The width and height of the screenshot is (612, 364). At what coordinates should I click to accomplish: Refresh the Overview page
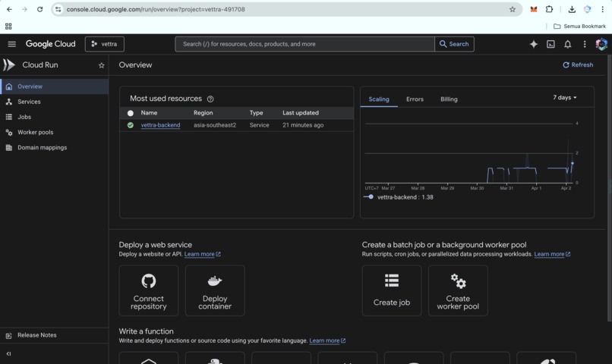click(578, 64)
